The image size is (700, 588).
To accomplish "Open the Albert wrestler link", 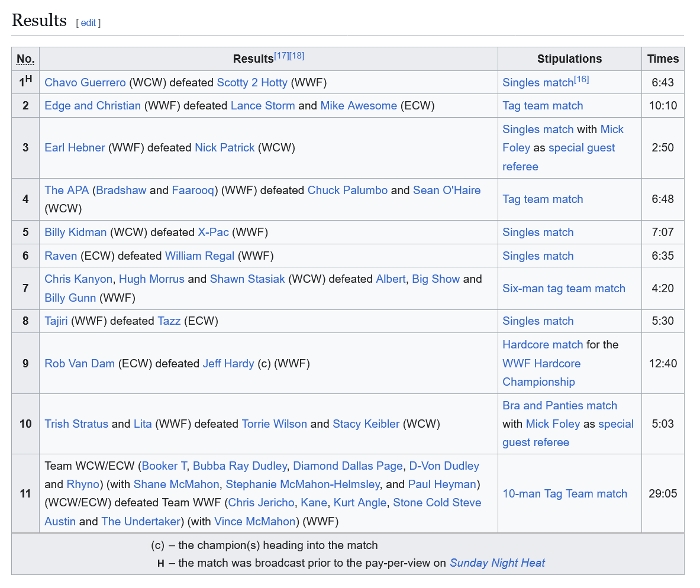I will pyautogui.click(x=391, y=279).
